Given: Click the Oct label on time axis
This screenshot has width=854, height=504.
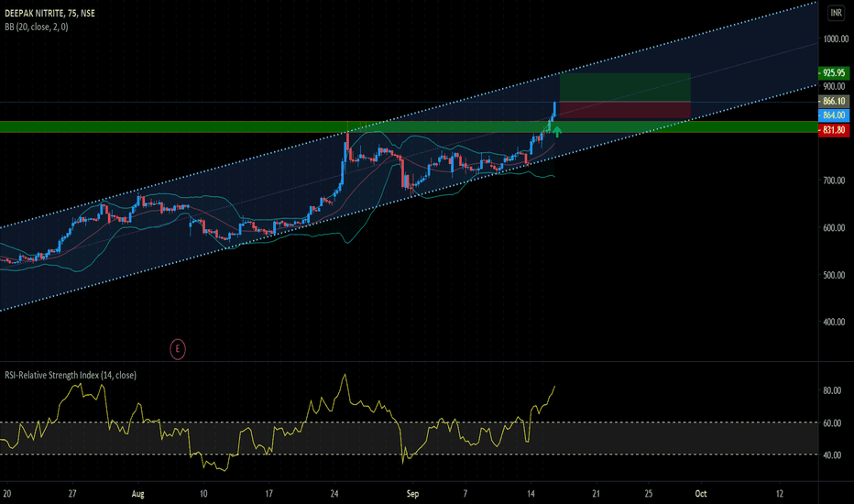Looking at the screenshot, I should (701, 494).
